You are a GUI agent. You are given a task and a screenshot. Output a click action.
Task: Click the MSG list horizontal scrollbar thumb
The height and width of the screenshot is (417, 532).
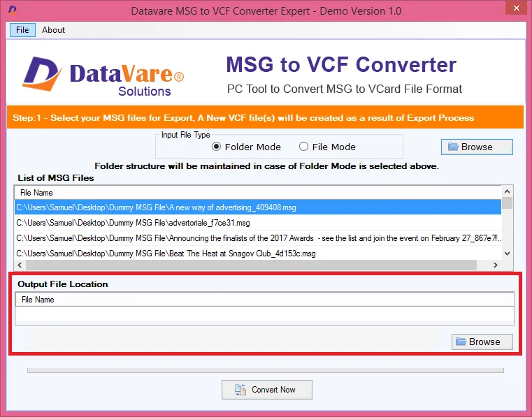click(x=251, y=265)
